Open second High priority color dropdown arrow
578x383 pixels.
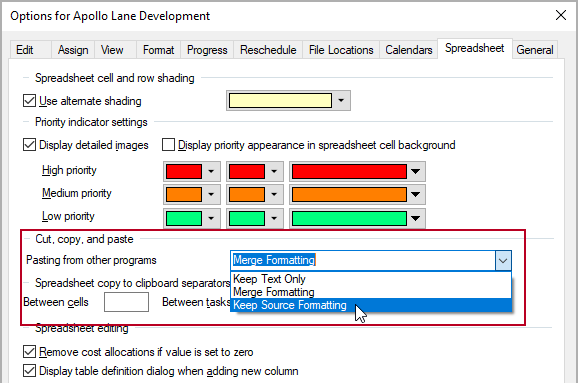(x=274, y=171)
